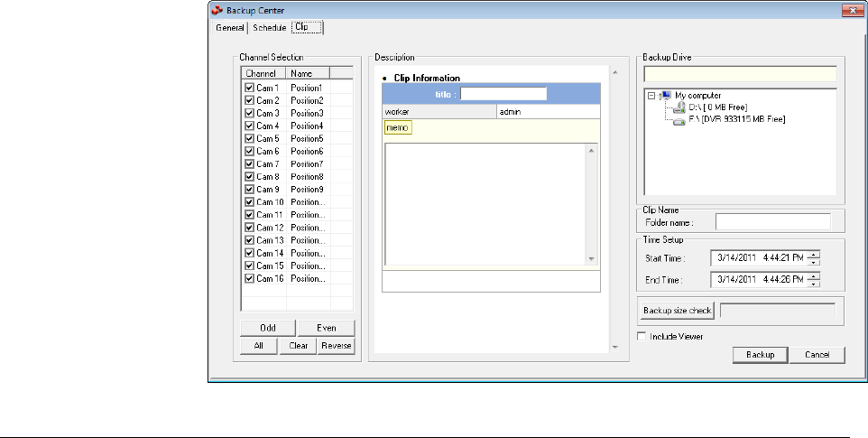Click the Backup size check button
Screen dimensions: 868x438
click(676, 311)
